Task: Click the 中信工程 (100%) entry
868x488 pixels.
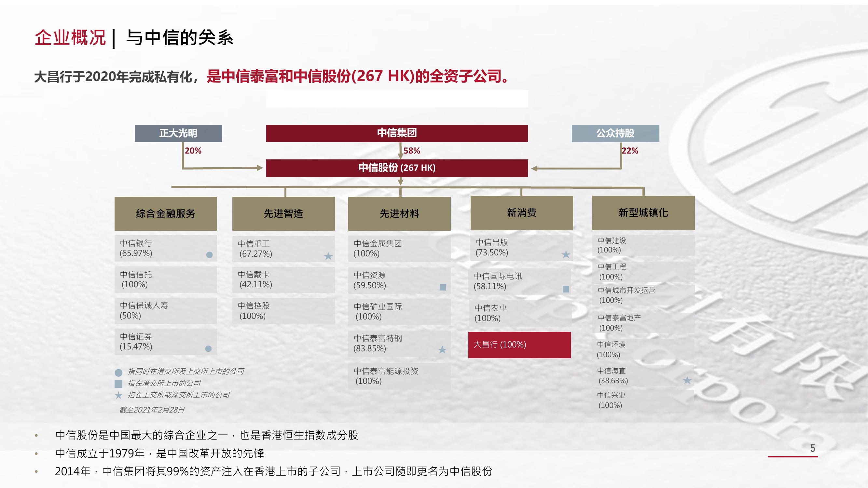Action: click(x=643, y=272)
